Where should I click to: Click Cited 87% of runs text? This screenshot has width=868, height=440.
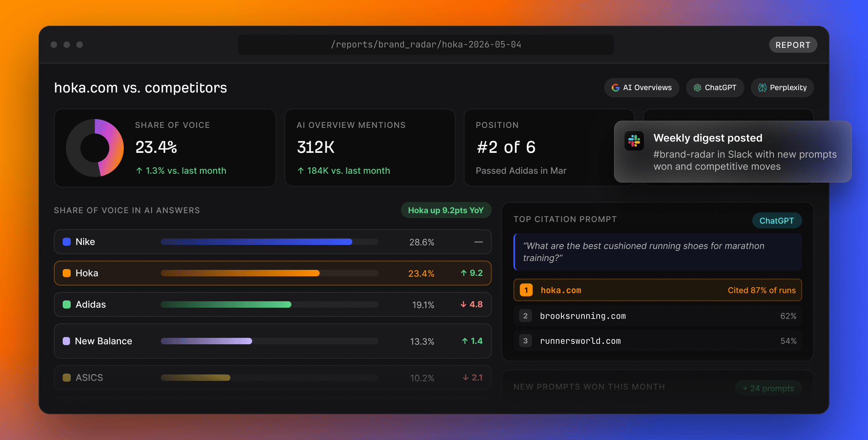click(762, 290)
